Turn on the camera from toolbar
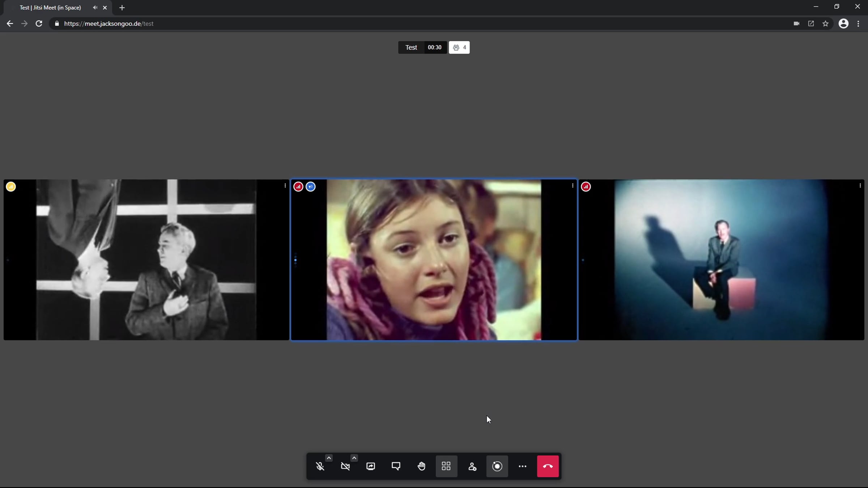The width and height of the screenshot is (868, 488). [345, 466]
